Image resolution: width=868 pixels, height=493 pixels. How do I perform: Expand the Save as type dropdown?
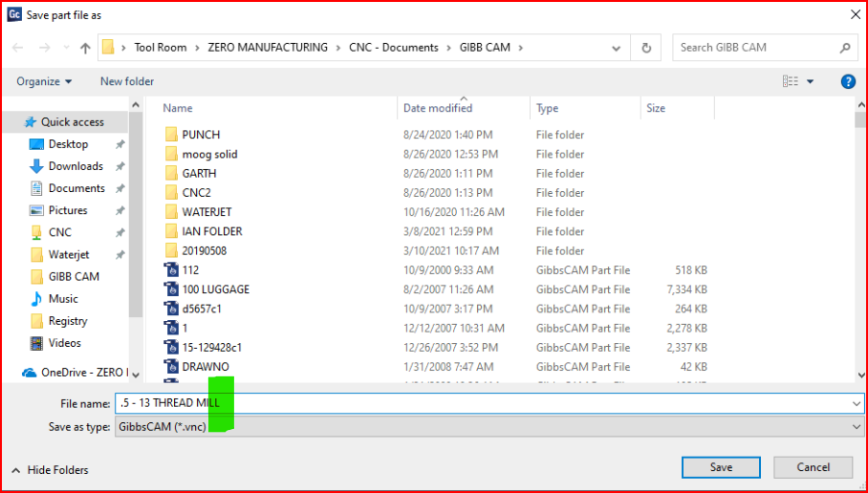coord(488,427)
